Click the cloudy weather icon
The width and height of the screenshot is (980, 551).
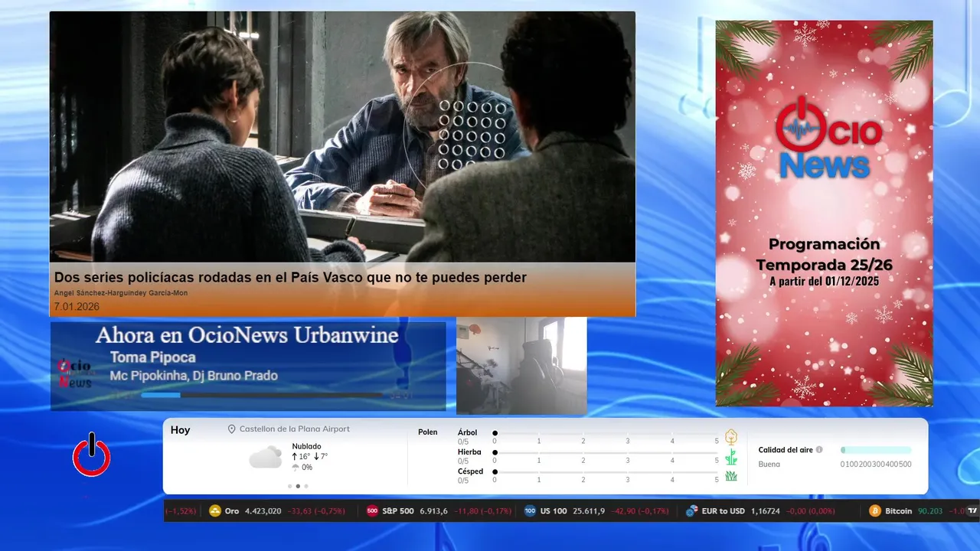pos(266,457)
